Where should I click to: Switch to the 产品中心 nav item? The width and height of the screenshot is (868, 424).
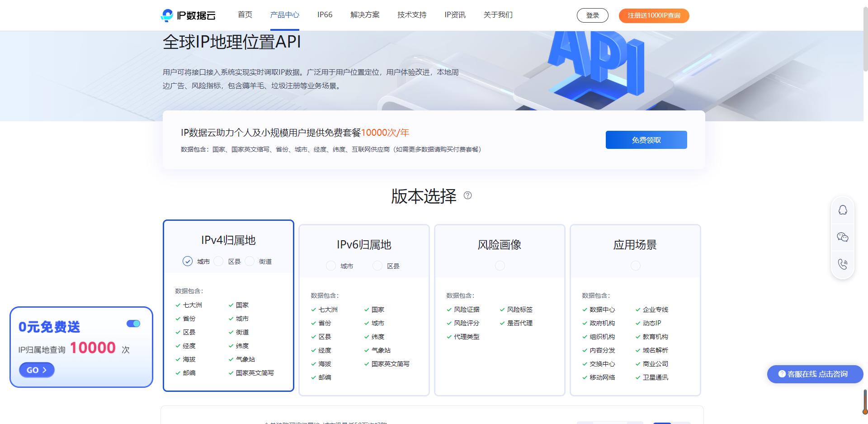[284, 15]
